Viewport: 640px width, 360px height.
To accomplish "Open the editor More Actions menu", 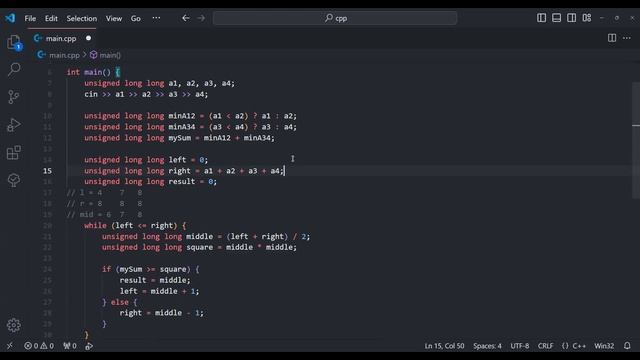I will point(627,38).
